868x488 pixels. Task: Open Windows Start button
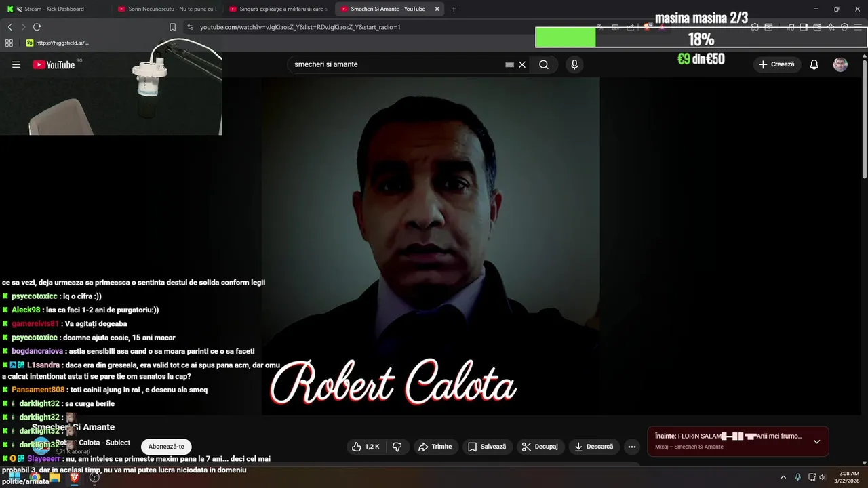coord(14,477)
